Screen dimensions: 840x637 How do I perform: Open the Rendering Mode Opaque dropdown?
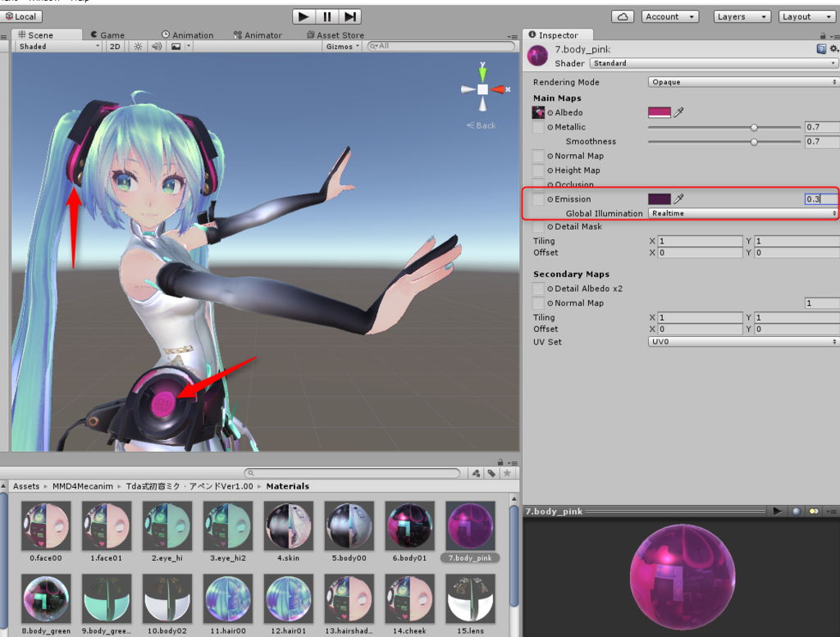[743, 82]
